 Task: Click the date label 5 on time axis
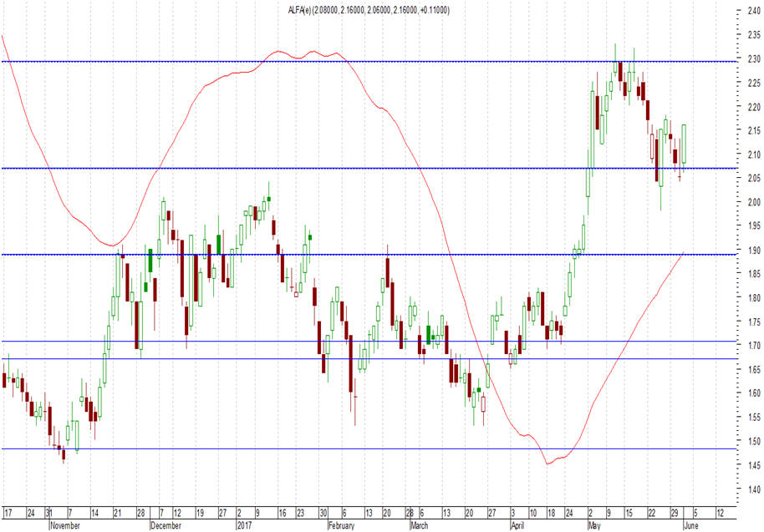pyautogui.click(x=695, y=513)
